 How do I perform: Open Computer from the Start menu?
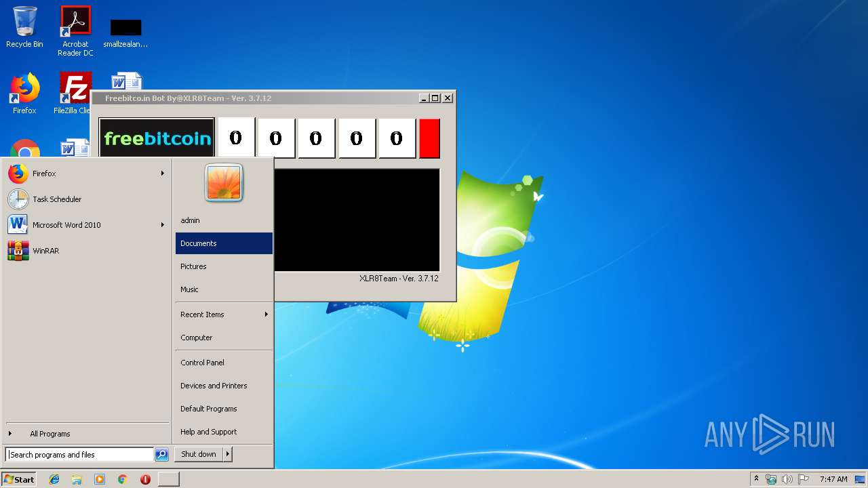224,338
